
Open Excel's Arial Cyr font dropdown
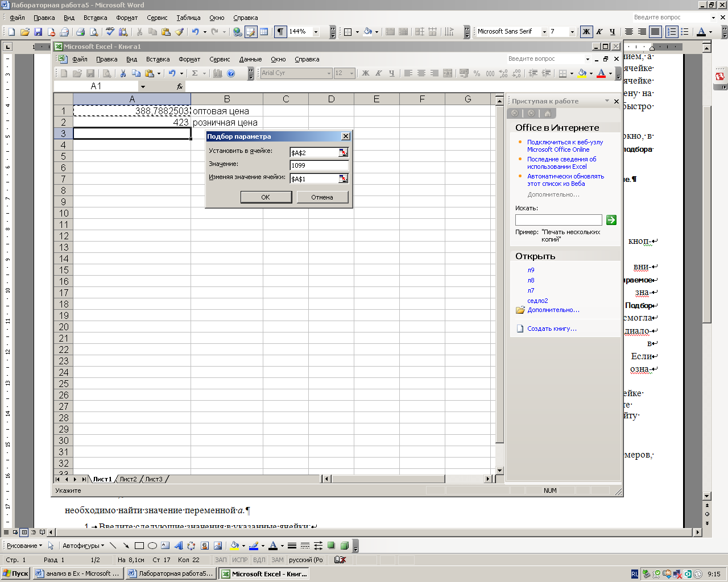pos(329,73)
